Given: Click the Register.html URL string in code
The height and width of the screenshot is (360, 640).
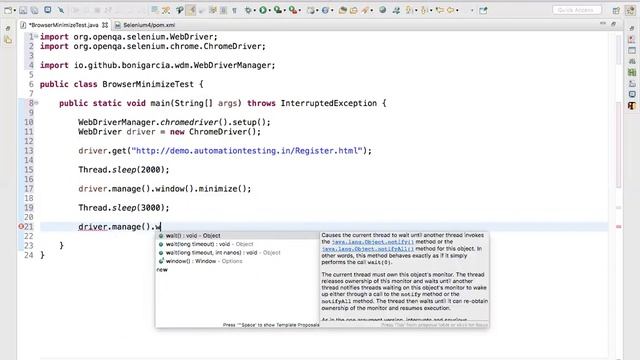Looking at the screenshot, I should 247,151.
